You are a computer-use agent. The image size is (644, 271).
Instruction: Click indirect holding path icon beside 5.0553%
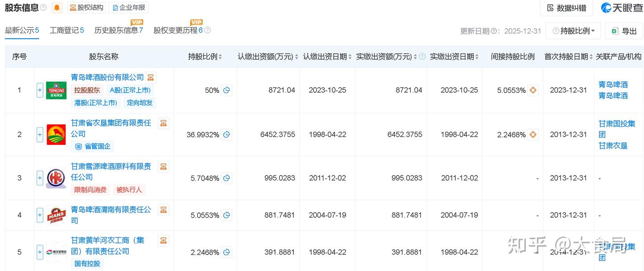click(533, 90)
